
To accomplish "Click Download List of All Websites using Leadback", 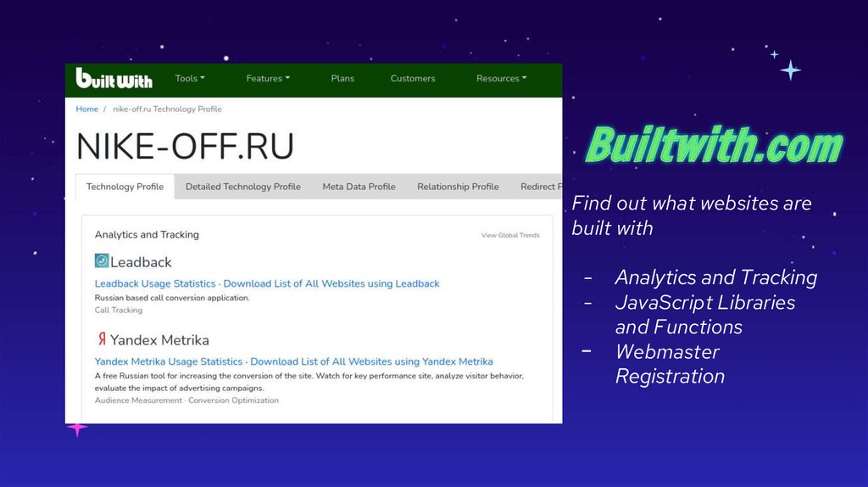I will 331,283.
